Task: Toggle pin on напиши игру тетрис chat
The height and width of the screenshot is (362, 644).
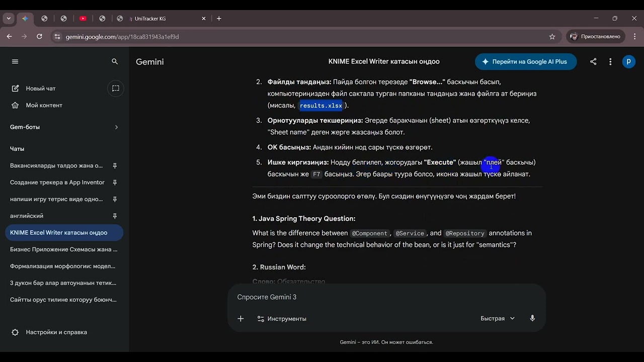Action: [x=115, y=199]
